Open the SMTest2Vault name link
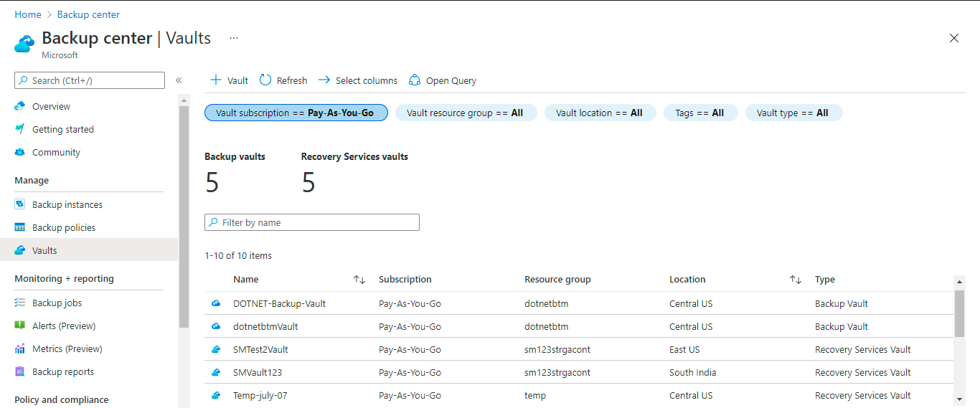The height and width of the screenshot is (408, 980). (x=260, y=349)
